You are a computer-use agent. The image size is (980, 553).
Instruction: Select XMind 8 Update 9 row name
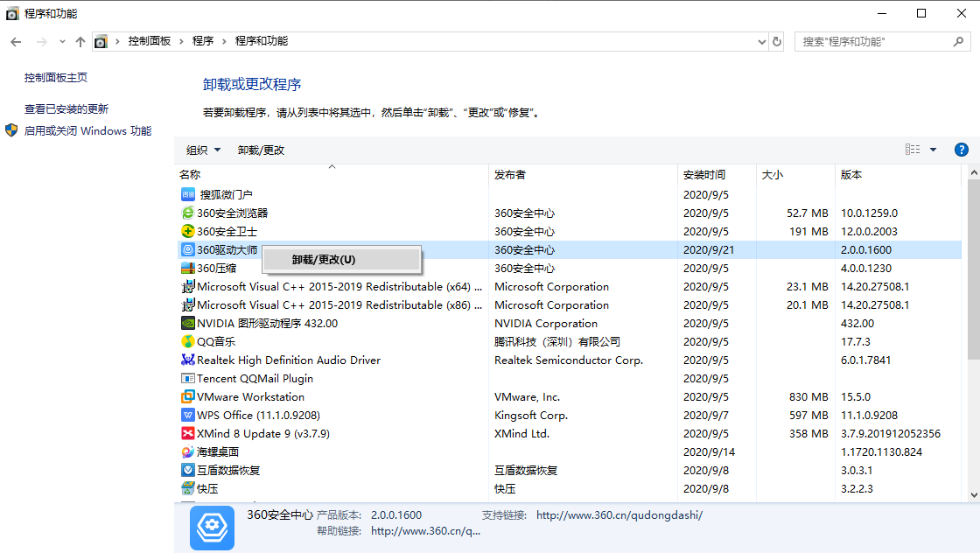[263, 434]
